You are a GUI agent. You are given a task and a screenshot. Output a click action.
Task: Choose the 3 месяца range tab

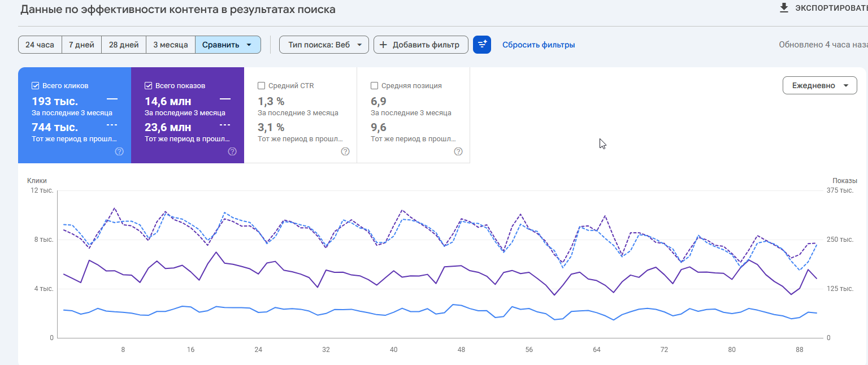point(171,45)
